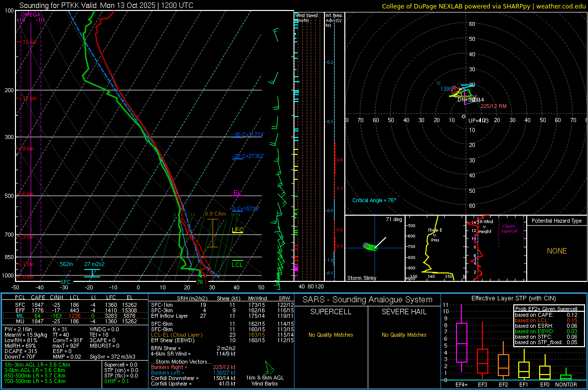The image size is (588, 390).
Task: Click 'No Quality Matches' under SUPERCELL
Action: (x=331, y=335)
